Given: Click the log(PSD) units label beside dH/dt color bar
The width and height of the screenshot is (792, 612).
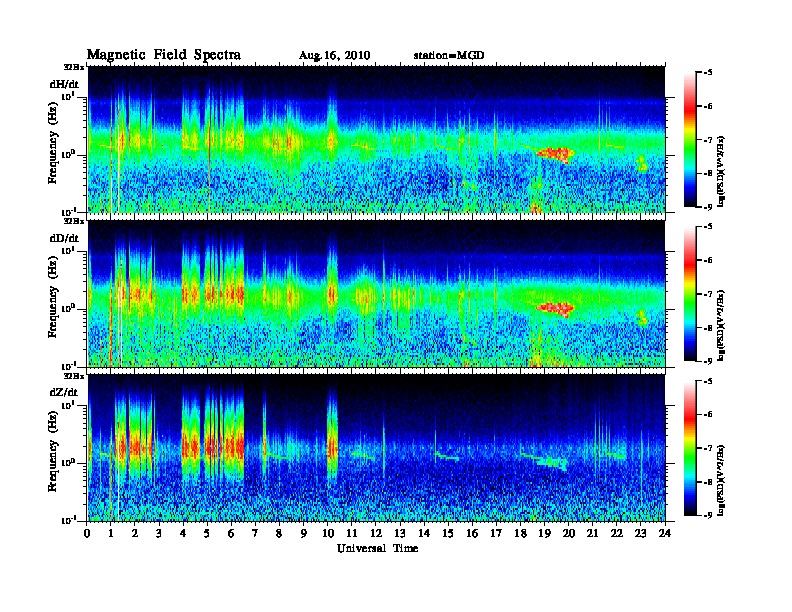Looking at the screenshot, I should click(722, 171).
